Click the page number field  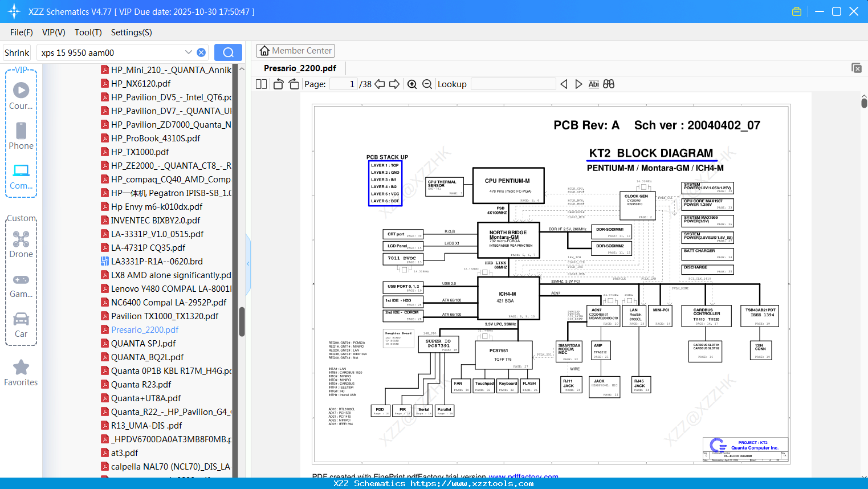pyautogui.click(x=344, y=84)
